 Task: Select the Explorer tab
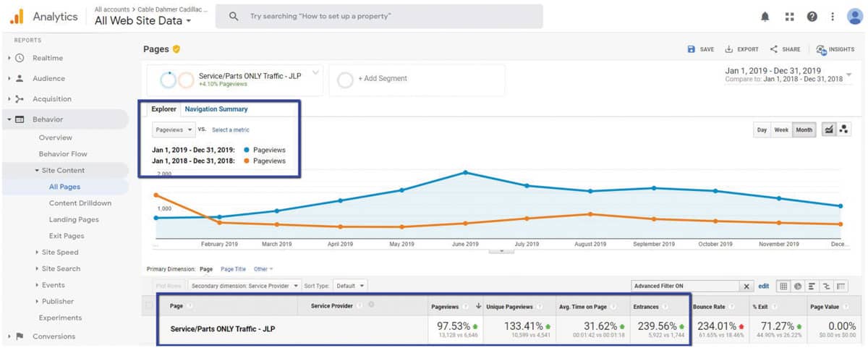point(164,109)
